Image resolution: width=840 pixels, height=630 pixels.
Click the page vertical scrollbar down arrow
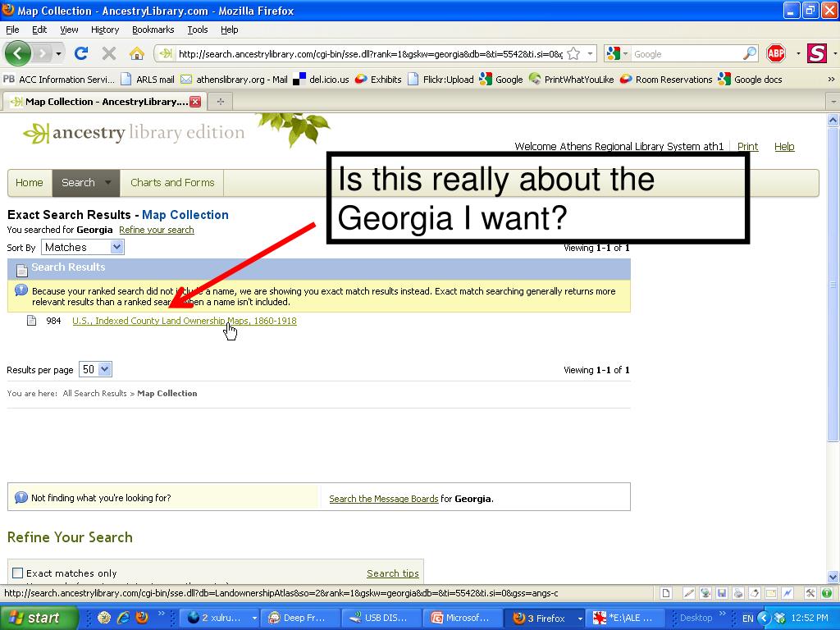[833, 577]
